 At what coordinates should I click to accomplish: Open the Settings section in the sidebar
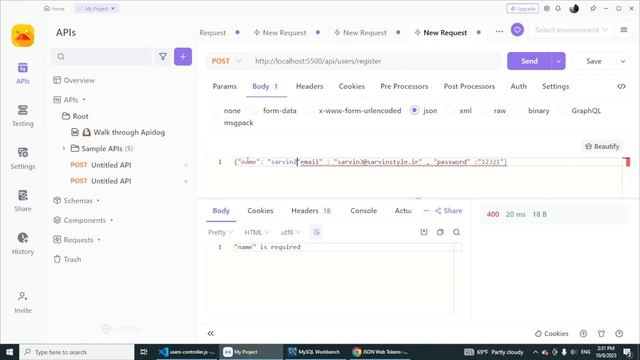23,158
